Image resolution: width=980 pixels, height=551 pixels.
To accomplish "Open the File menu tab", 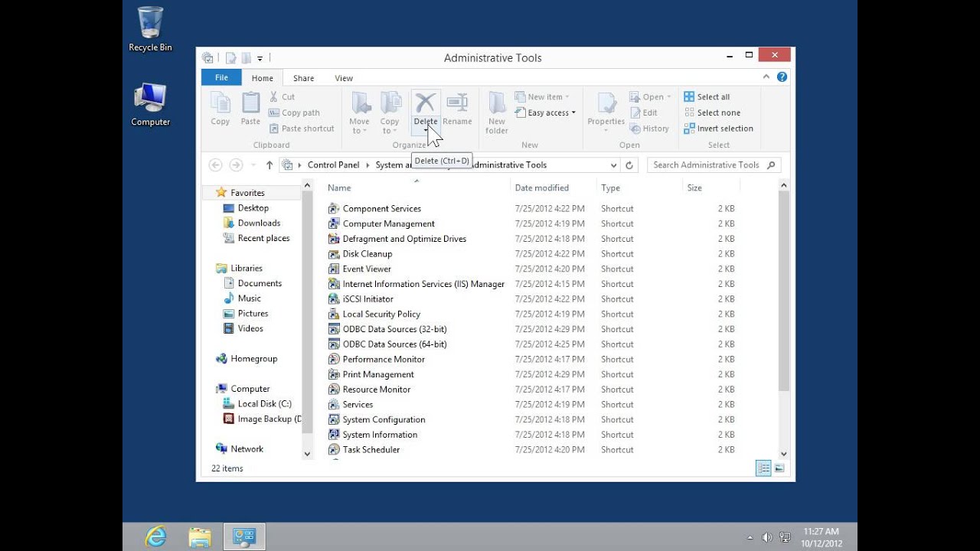I will tap(221, 77).
